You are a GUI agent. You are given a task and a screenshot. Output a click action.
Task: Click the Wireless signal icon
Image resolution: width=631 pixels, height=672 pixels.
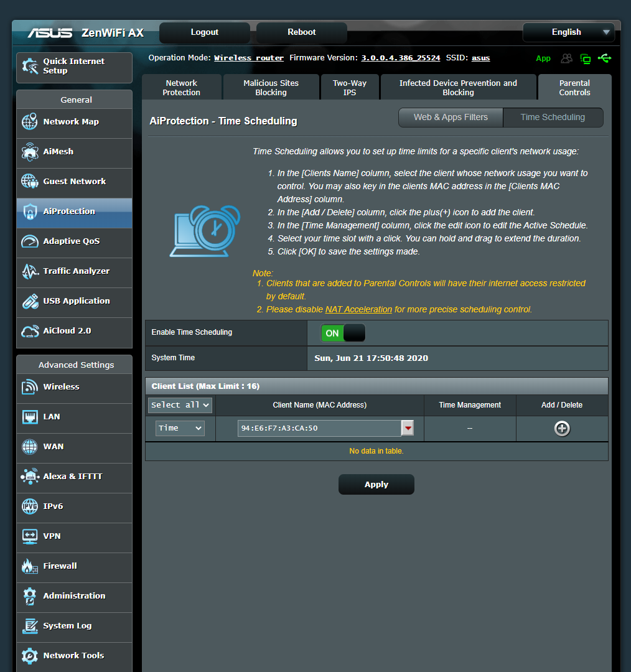pyautogui.click(x=30, y=387)
